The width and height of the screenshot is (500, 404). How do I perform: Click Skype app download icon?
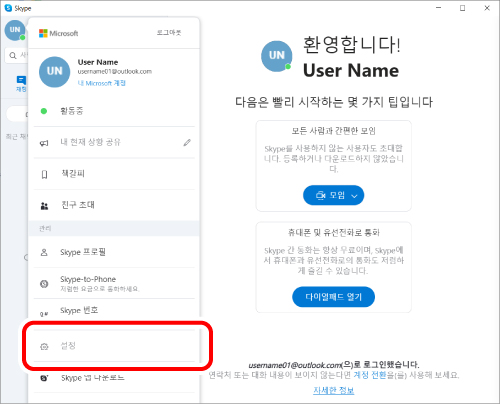(44, 378)
